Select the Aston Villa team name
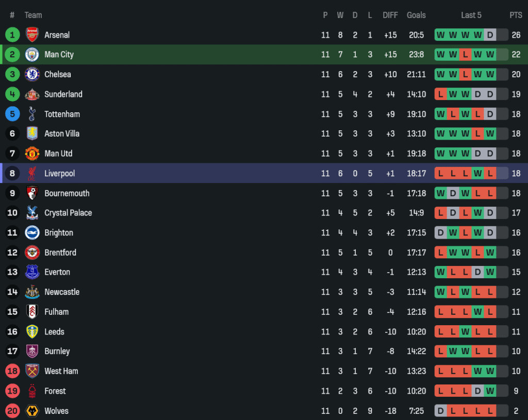Screen dimensions: 528x420 pyautogui.click(x=62, y=134)
